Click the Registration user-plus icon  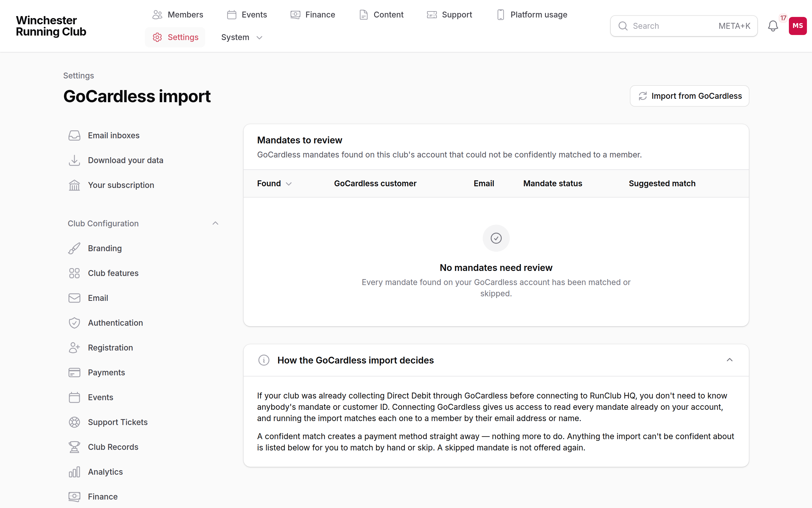(x=74, y=348)
